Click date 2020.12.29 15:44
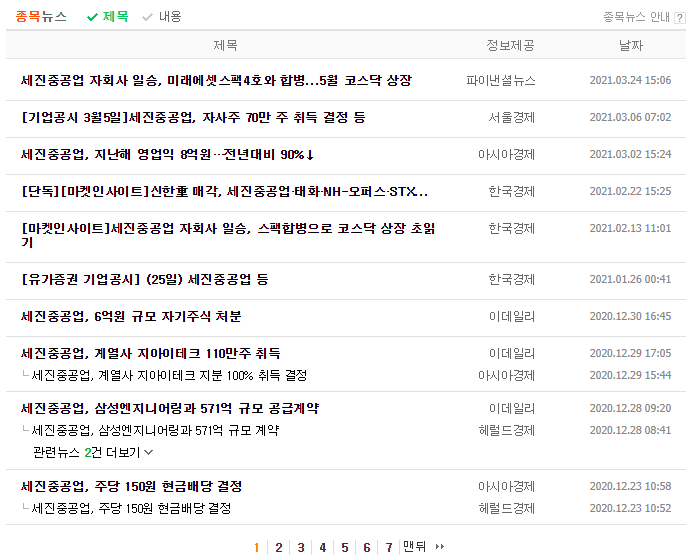 click(x=630, y=375)
